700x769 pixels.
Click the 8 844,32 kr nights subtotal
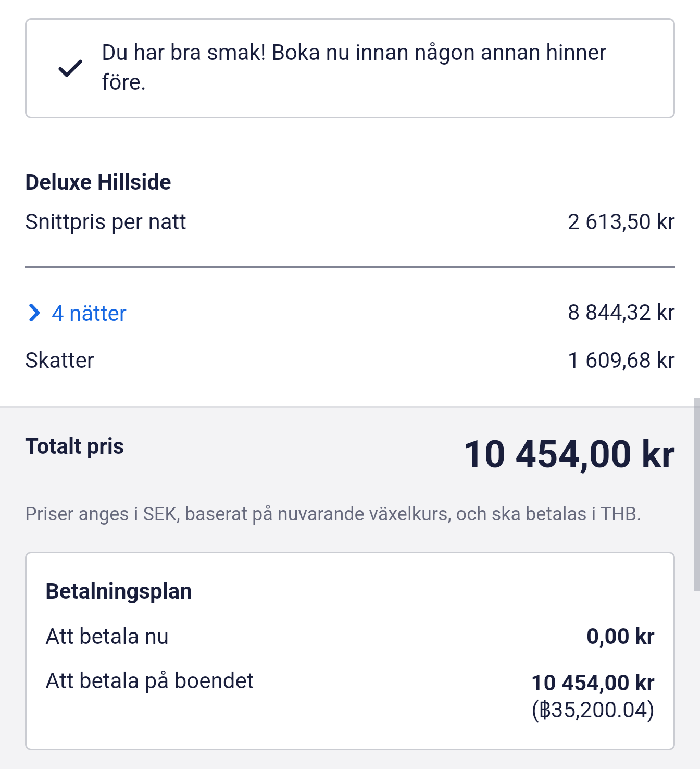621,313
